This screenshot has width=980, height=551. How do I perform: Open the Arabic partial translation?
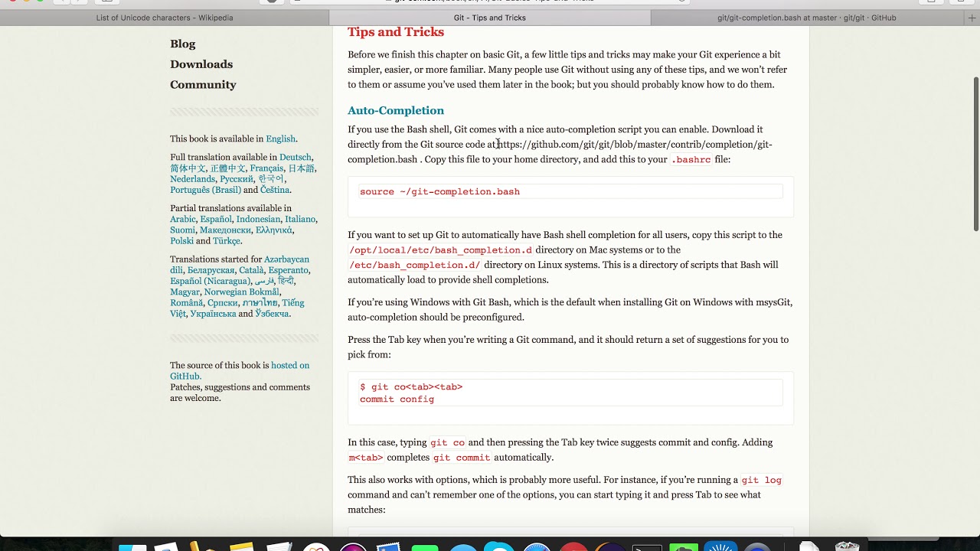coord(183,219)
